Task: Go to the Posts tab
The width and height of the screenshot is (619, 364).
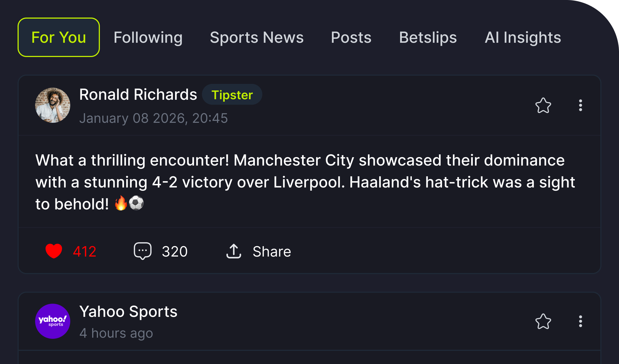Action: pyautogui.click(x=351, y=38)
